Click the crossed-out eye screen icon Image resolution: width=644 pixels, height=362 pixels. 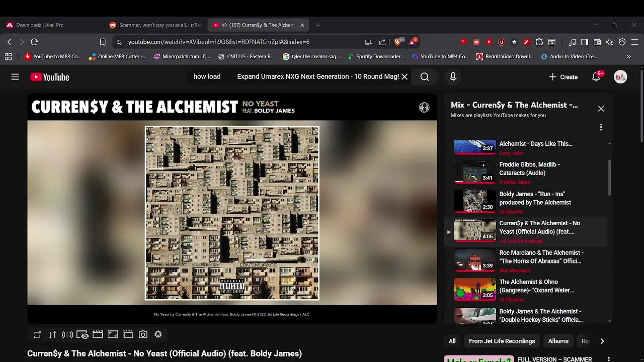(83, 334)
